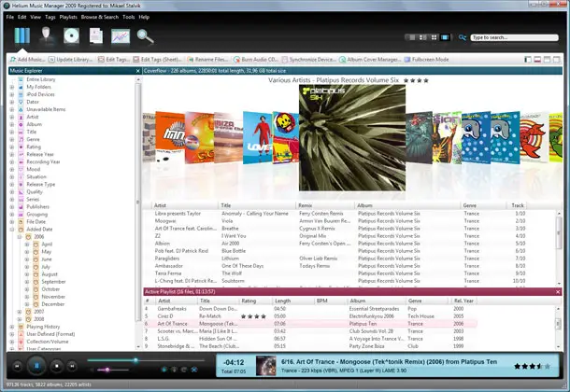
Task: Select Cirez D Re-Match playlist row
Action: [x=309, y=316]
